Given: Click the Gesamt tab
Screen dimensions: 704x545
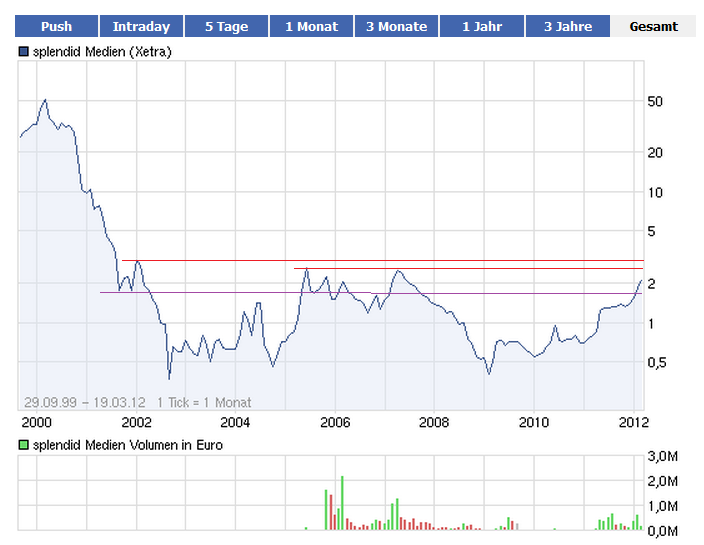Looking at the screenshot, I should [653, 27].
